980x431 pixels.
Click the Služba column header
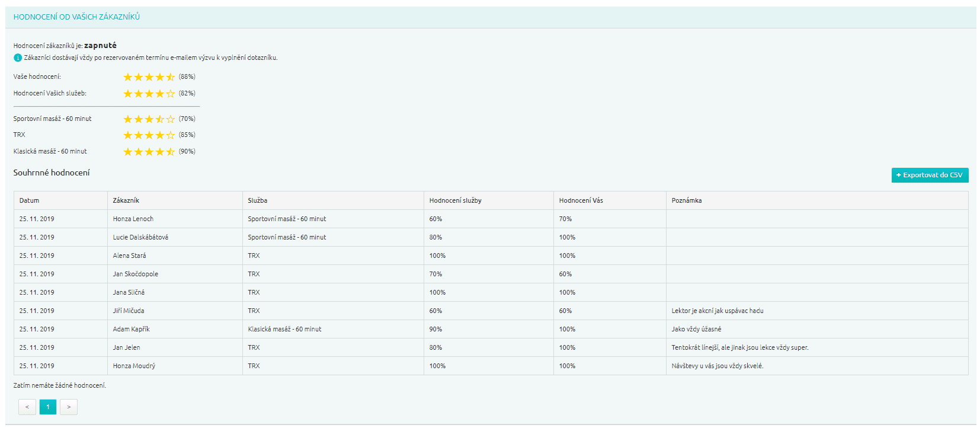pos(257,200)
